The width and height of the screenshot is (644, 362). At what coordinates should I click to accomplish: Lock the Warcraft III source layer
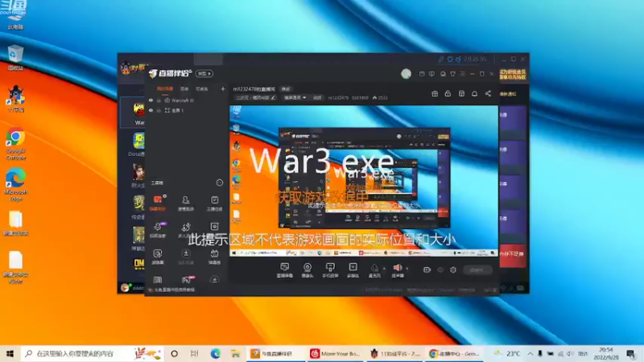[159, 100]
